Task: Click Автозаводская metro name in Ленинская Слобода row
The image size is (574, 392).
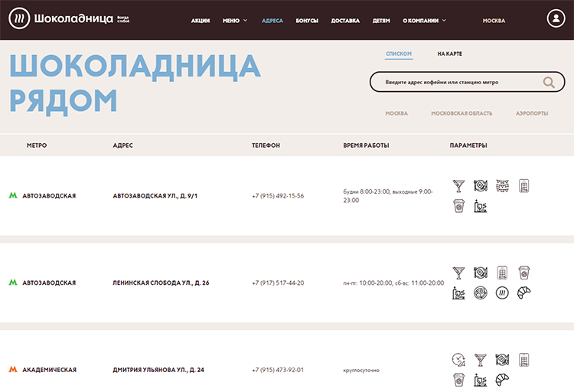Action: [x=49, y=283]
